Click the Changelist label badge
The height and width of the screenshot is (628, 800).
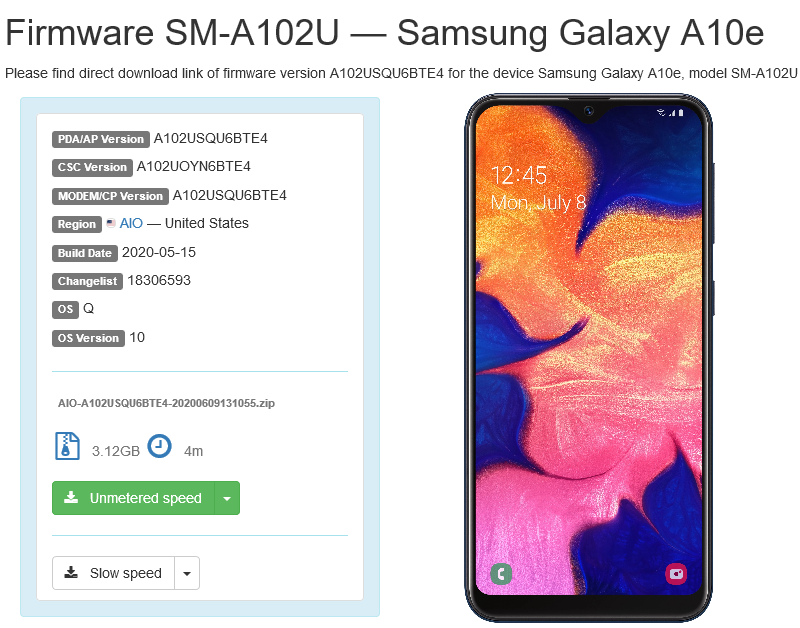point(87,281)
